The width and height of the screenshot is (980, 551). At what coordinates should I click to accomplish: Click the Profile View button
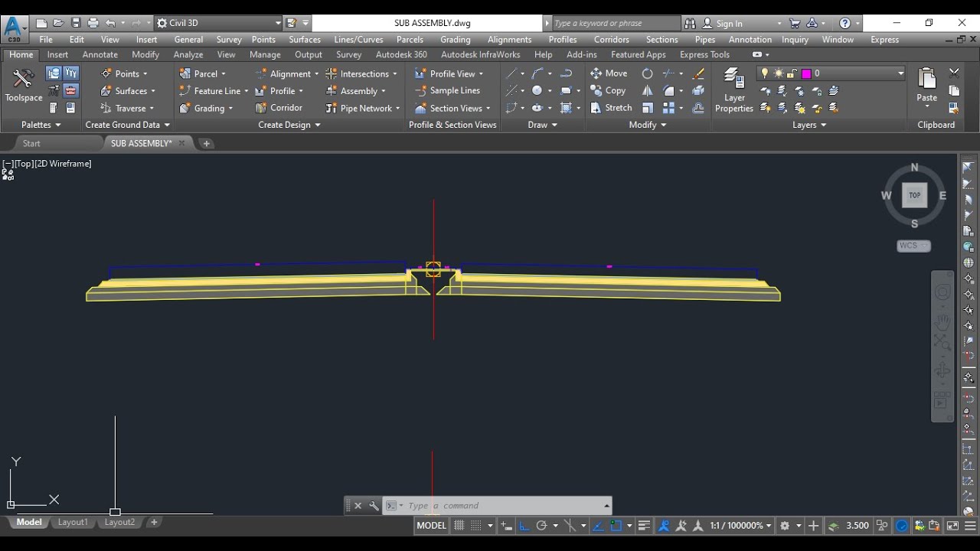tap(449, 73)
